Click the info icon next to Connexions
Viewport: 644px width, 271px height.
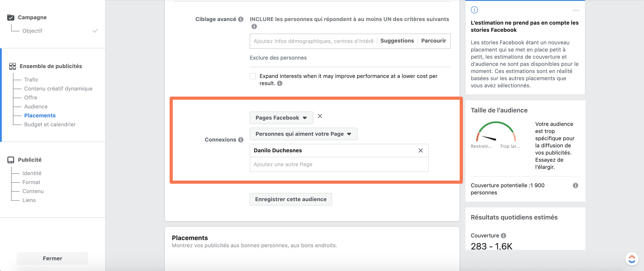[x=241, y=140]
